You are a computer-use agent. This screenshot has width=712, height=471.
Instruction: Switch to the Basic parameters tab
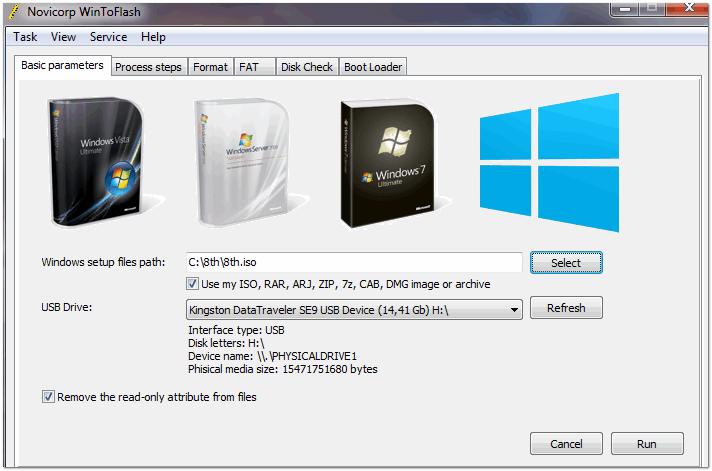click(62, 65)
